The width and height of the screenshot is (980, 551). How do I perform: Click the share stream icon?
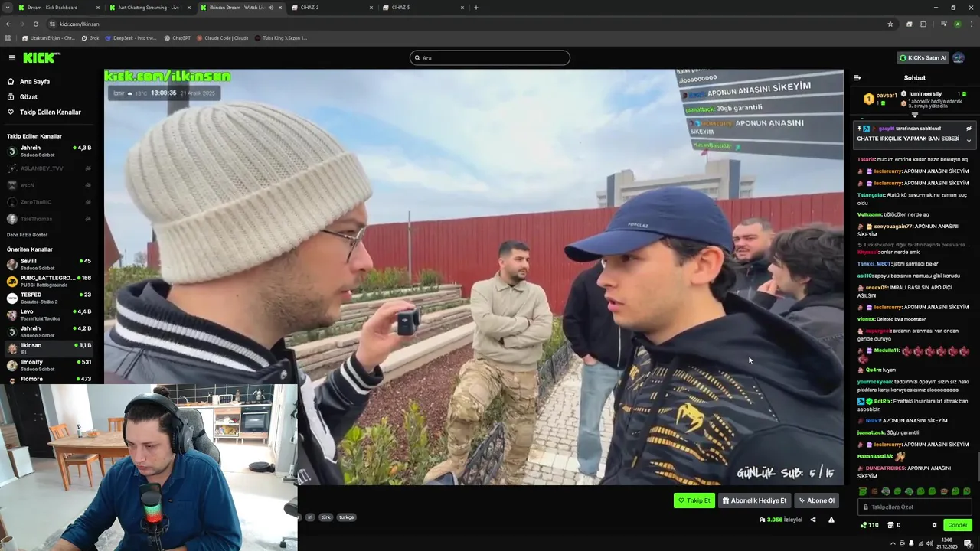tap(813, 520)
